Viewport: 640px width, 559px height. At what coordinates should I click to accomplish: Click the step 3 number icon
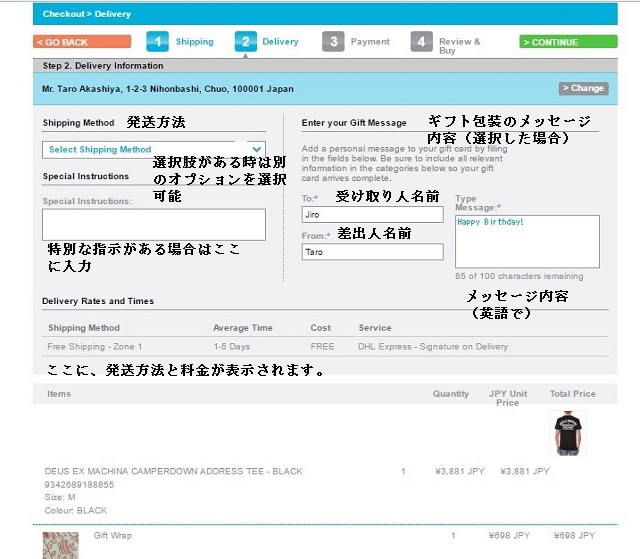333,41
